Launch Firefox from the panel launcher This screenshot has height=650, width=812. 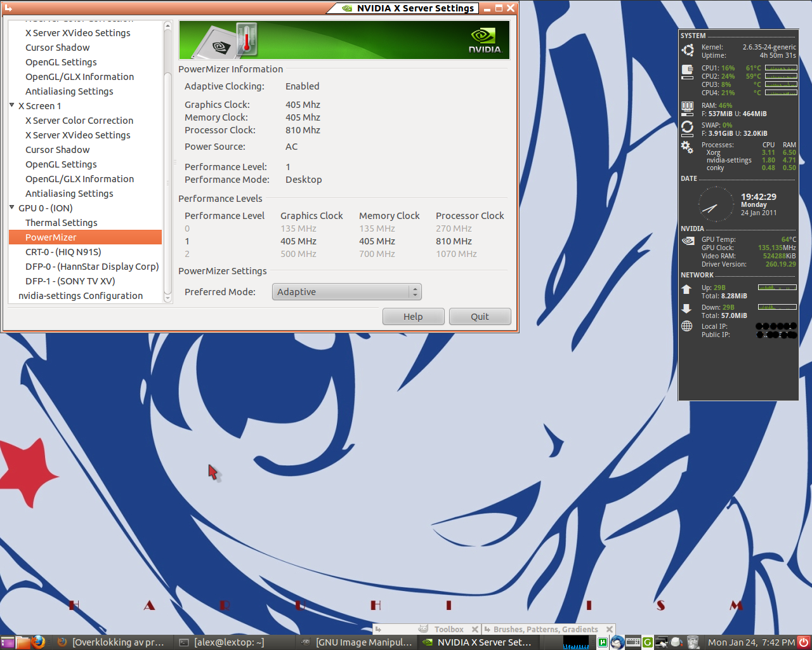point(38,642)
